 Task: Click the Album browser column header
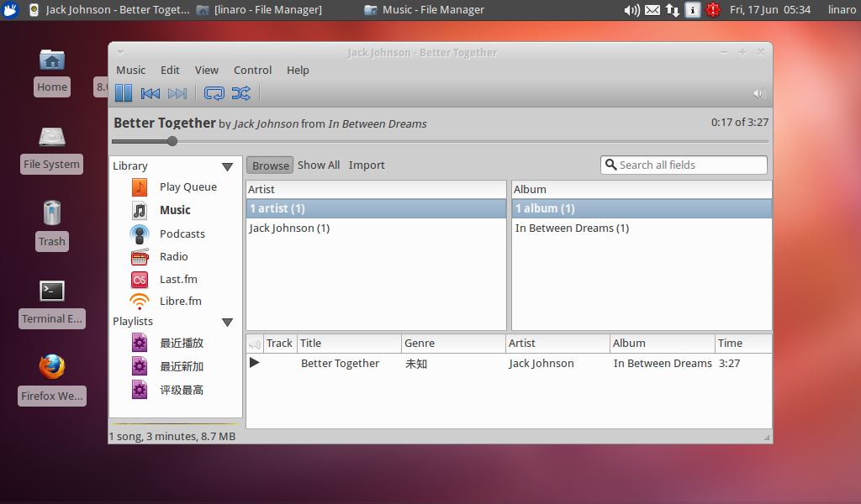pos(642,190)
